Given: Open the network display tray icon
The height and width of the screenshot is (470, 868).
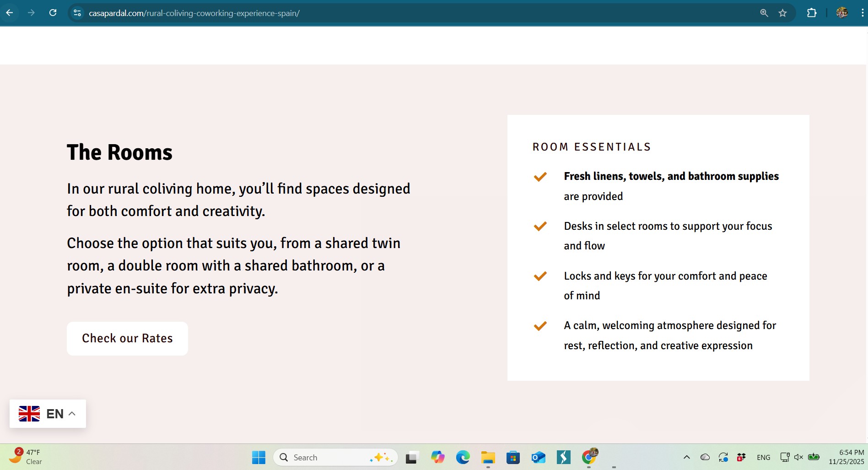Looking at the screenshot, I should pyautogui.click(x=785, y=457).
